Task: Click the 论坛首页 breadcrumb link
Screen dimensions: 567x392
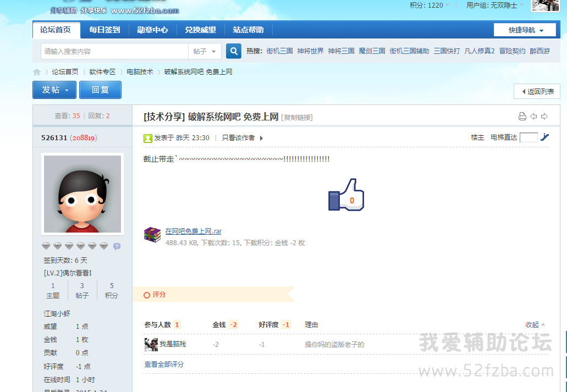Action: [x=65, y=72]
